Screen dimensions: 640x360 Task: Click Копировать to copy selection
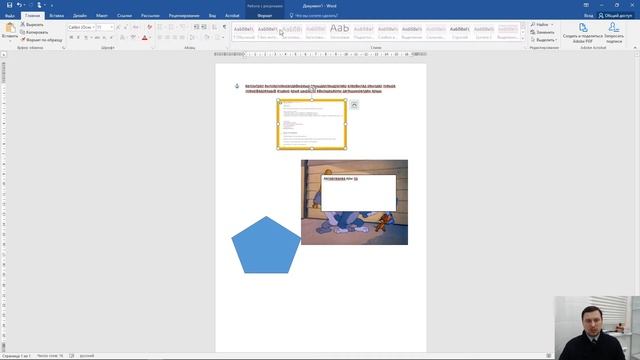34,32
